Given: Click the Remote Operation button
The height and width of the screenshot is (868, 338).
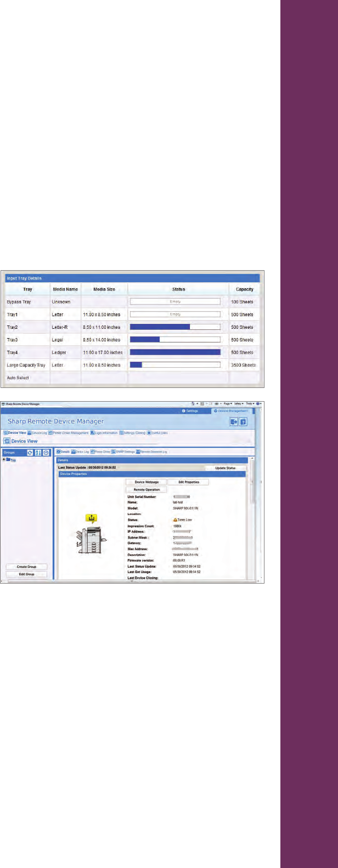Looking at the screenshot, I should pos(147,489).
